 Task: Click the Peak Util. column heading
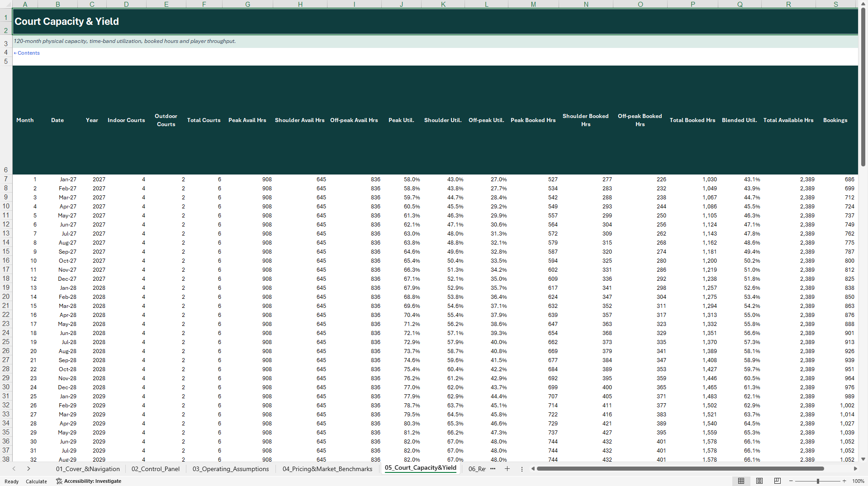[401, 120]
